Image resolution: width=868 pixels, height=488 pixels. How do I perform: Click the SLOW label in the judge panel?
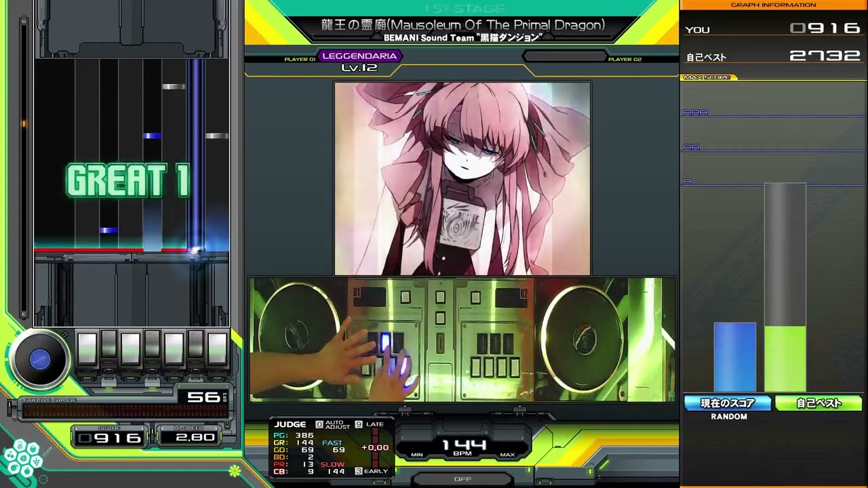(332, 465)
